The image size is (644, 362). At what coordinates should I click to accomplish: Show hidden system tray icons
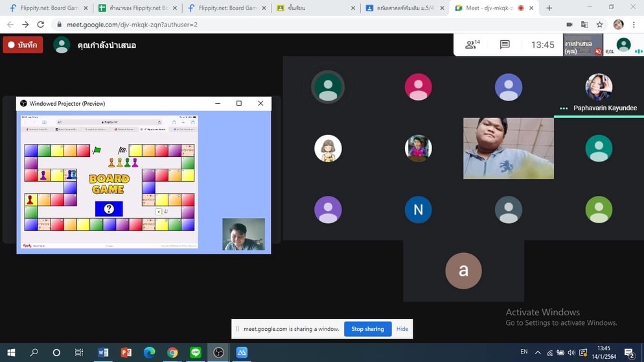tap(538, 352)
